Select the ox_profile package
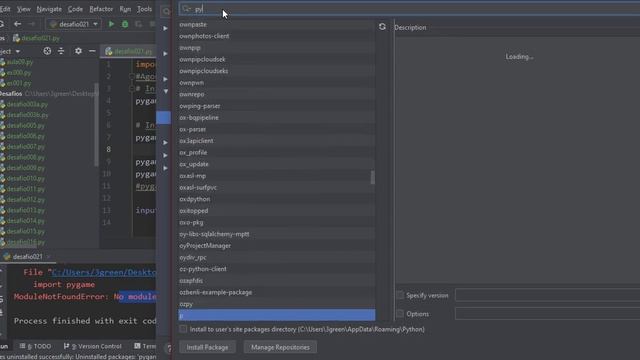 [276, 153]
